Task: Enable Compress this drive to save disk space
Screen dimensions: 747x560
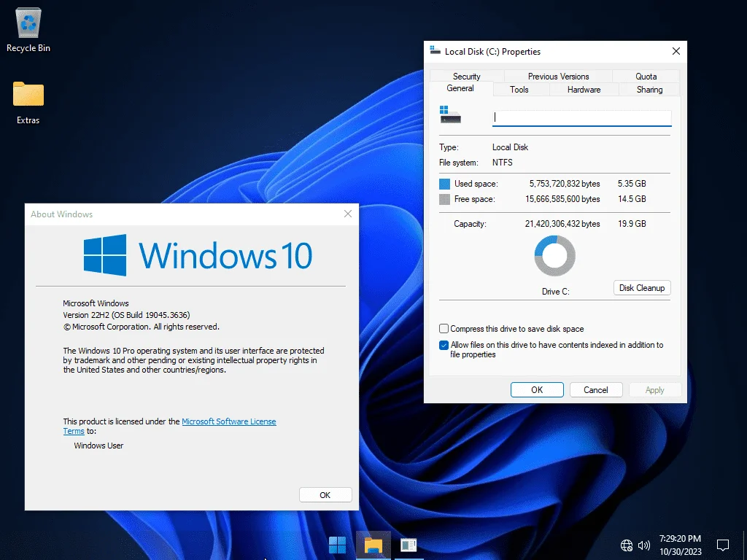Action: pyautogui.click(x=444, y=329)
